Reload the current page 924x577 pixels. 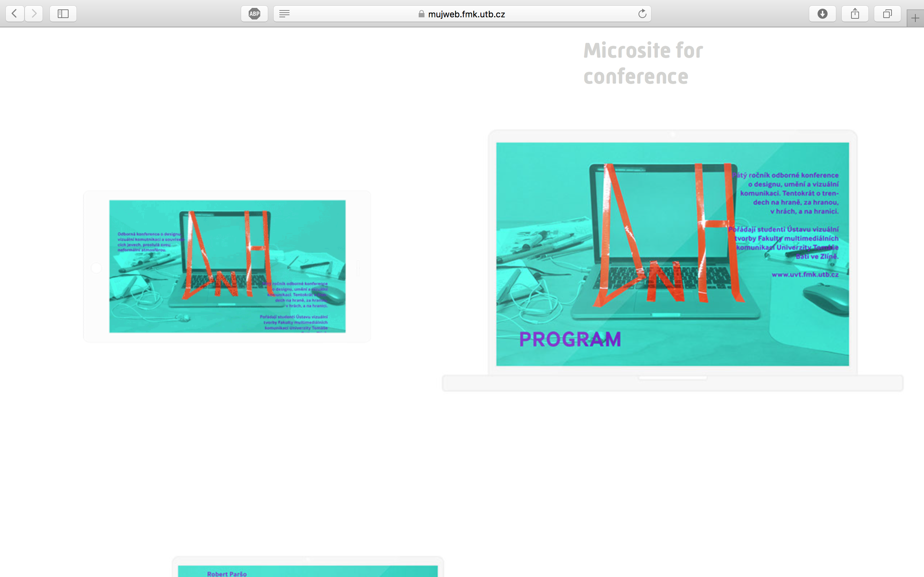tap(642, 14)
